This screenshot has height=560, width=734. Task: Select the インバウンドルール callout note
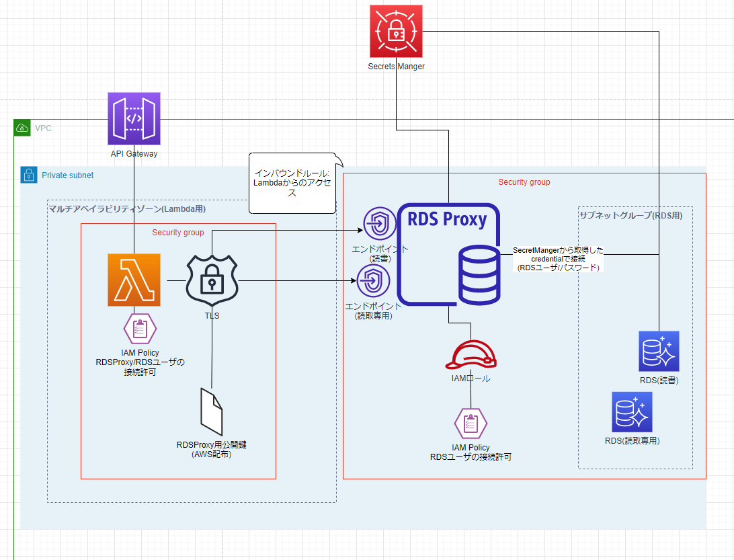(292, 183)
